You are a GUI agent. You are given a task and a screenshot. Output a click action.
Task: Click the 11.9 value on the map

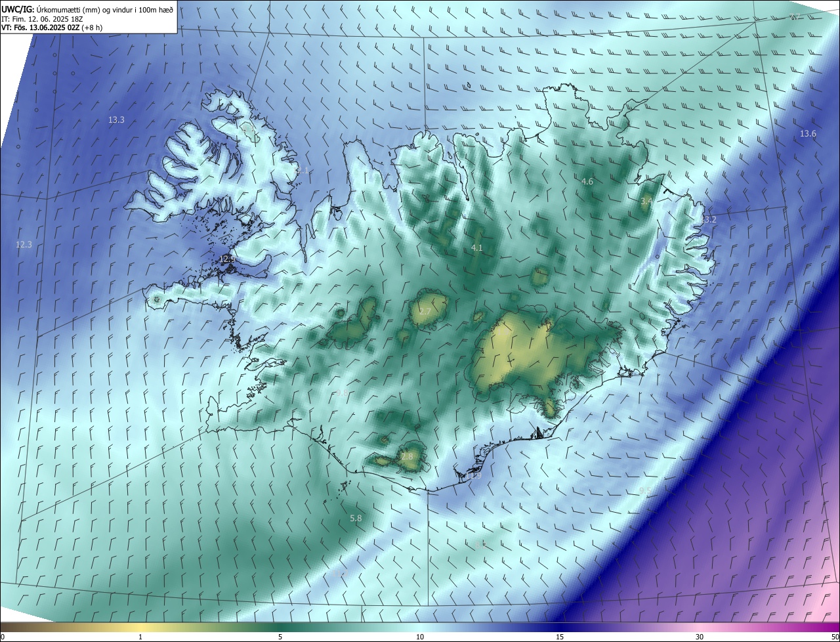tap(475, 476)
